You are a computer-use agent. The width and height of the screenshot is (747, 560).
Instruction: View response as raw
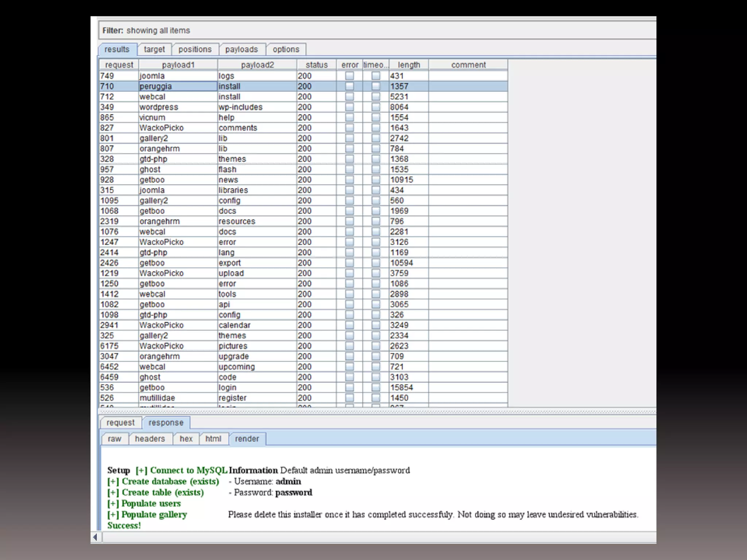(x=114, y=439)
